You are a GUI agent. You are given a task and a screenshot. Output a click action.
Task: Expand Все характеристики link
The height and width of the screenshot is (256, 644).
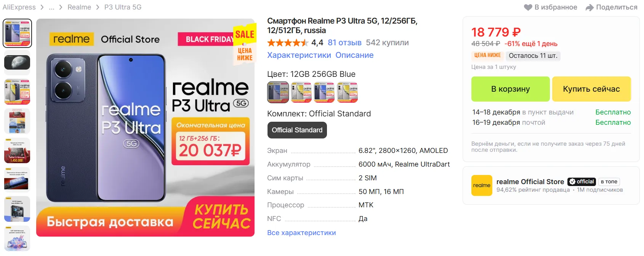(x=301, y=233)
